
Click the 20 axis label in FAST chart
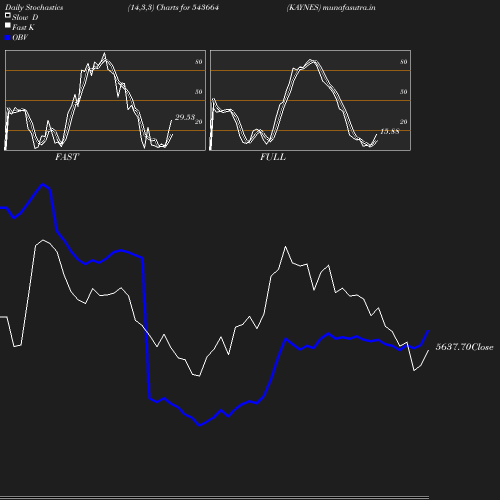(198, 122)
